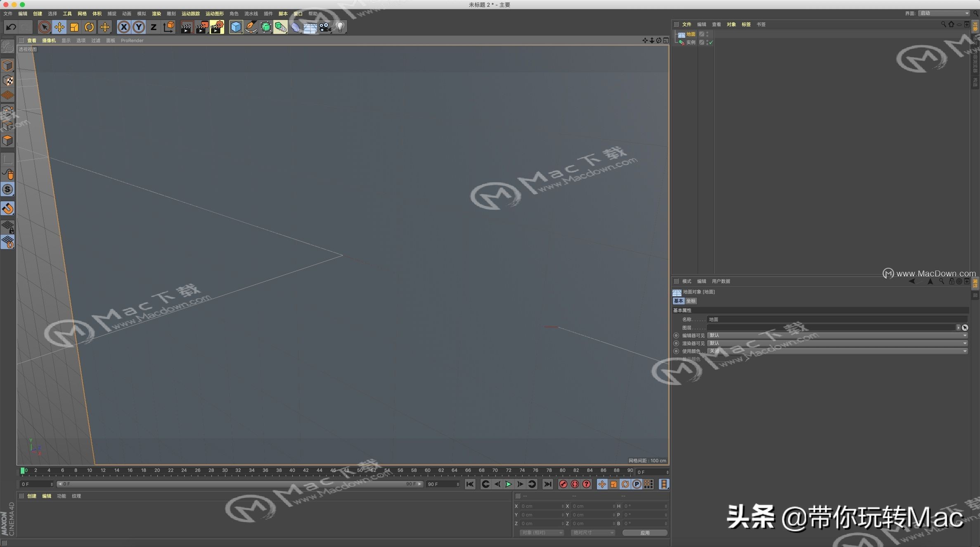Open the 渲染 menu in the menu bar
Image resolution: width=980 pixels, height=547 pixels.
[156, 13]
